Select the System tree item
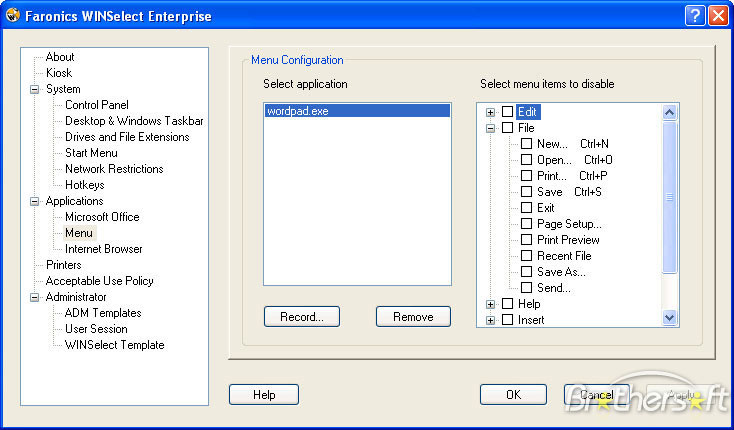Image resolution: width=734 pixels, height=430 pixels. tap(63, 89)
